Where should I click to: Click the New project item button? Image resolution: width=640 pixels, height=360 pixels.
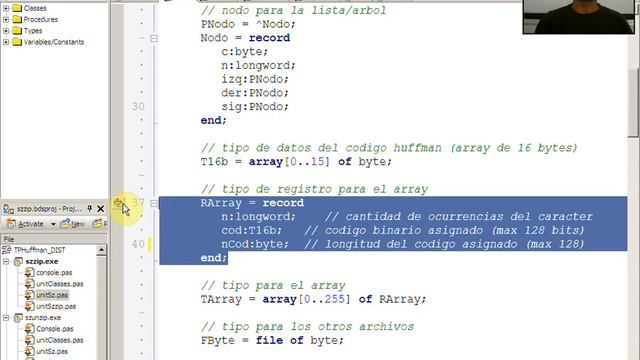pyautogui.click(x=73, y=224)
